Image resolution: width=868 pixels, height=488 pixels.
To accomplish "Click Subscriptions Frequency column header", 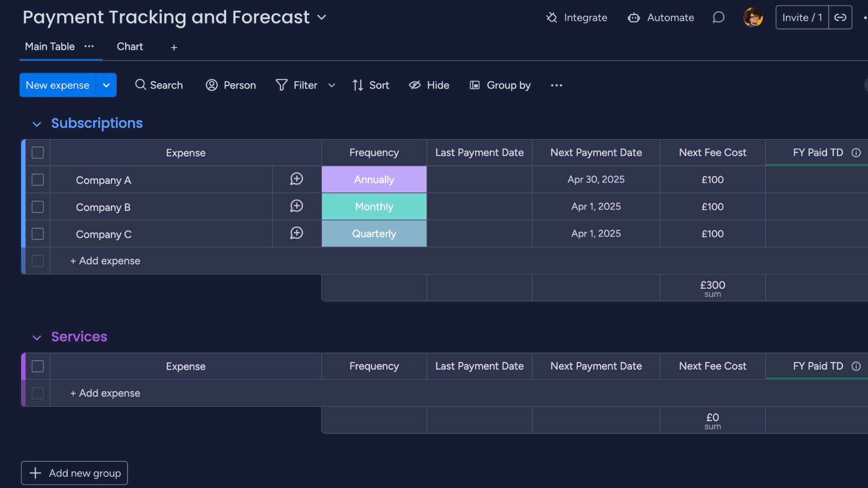I will pos(374,153).
